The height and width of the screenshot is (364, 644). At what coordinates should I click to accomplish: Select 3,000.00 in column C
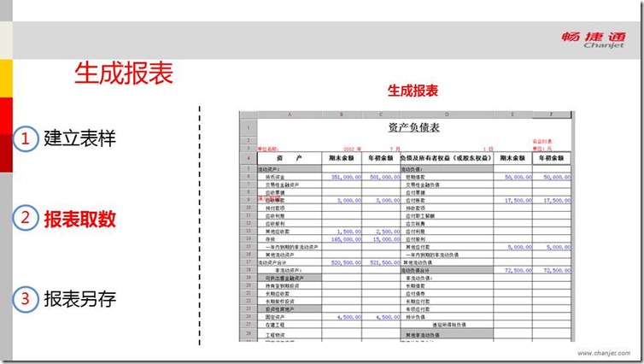(x=381, y=200)
